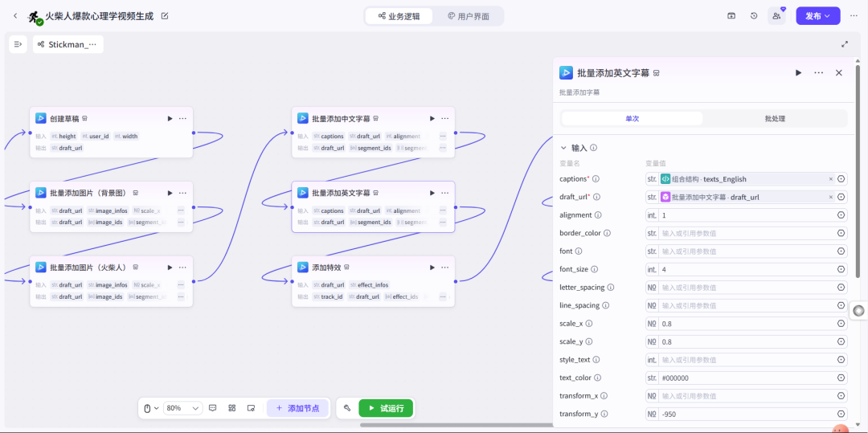
Task: Click the comment icon in bottom toolbar
Action: 212,408
